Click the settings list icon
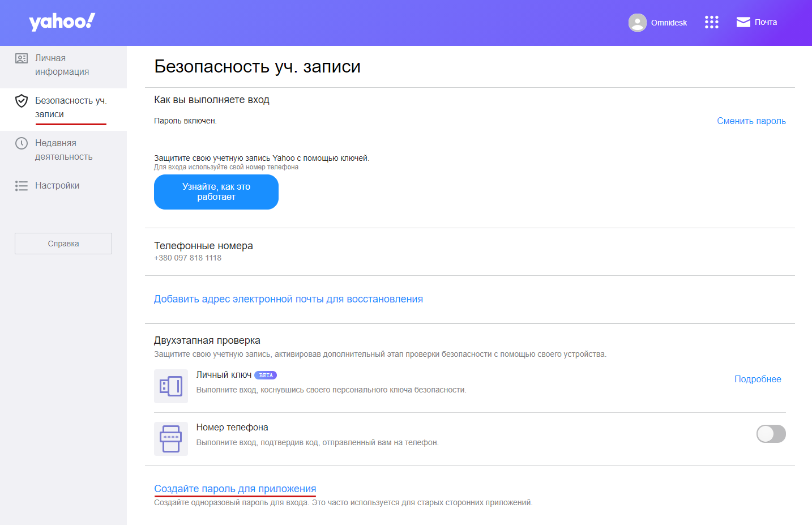Screen dimensions: 812x525 click(x=22, y=186)
